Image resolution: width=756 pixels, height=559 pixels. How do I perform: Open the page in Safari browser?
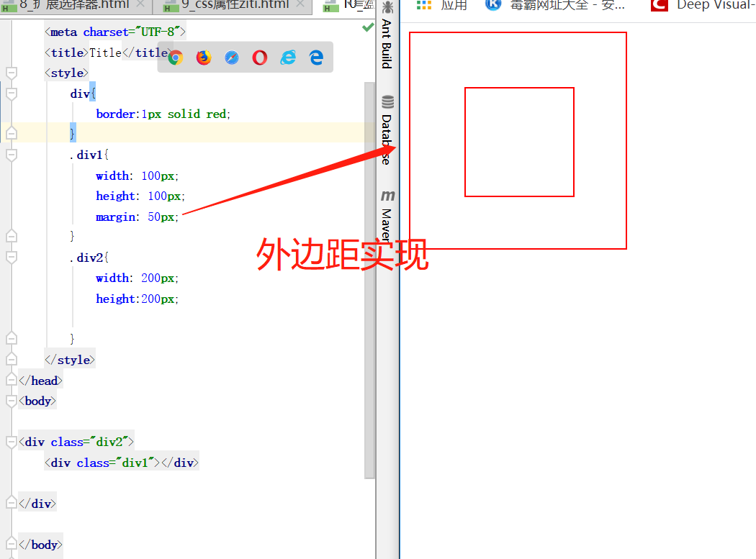pos(231,57)
